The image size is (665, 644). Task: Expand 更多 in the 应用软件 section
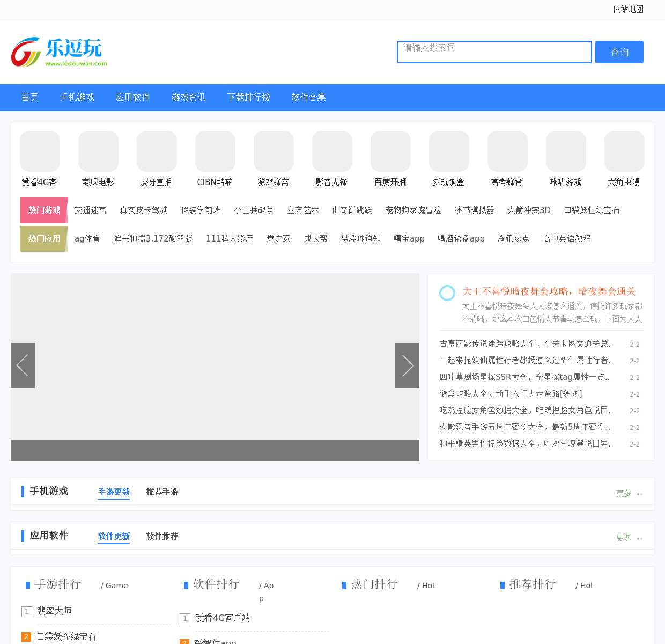pos(623,538)
